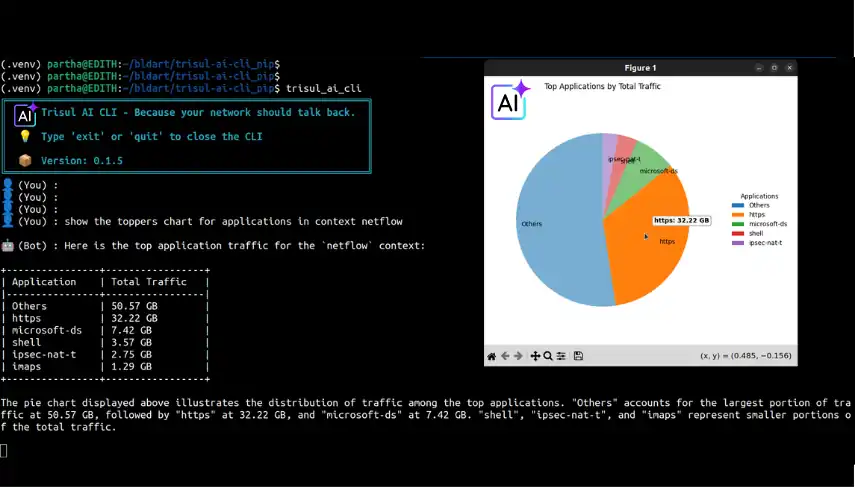The image size is (855, 487).
Task: Click the '(x, y) = (0.485, -0.156)' readout
Action: point(745,356)
